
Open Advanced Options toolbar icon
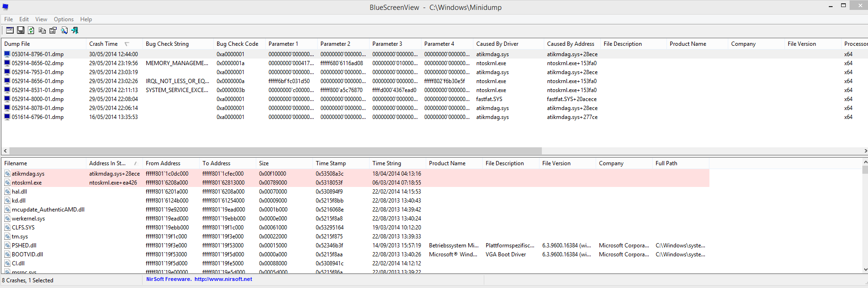click(x=9, y=30)
